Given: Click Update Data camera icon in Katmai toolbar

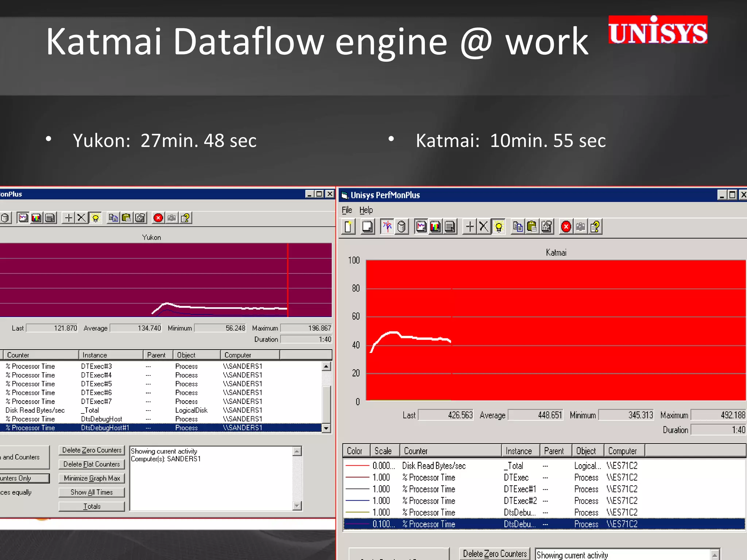Looking at the screenshot, I should pyautogui.click(x=581, y=227).
